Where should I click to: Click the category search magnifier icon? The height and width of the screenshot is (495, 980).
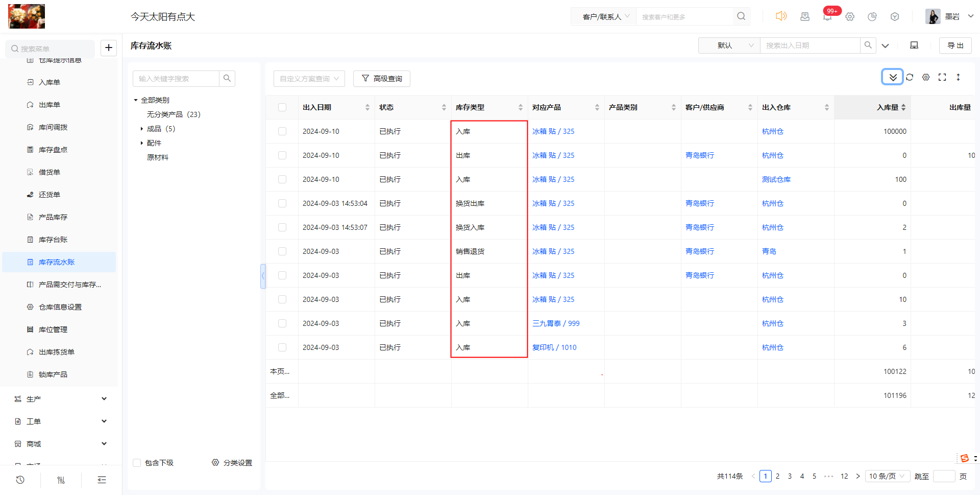[227, 78]
